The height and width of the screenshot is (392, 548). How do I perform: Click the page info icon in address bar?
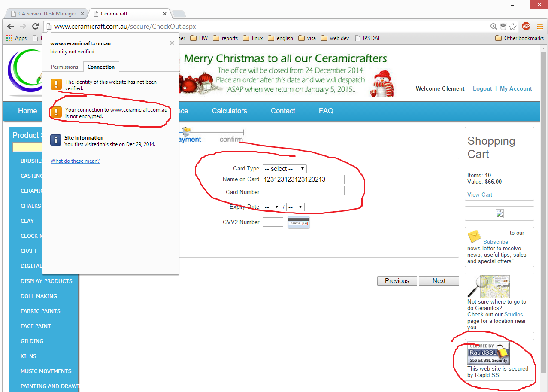(49, 26)
